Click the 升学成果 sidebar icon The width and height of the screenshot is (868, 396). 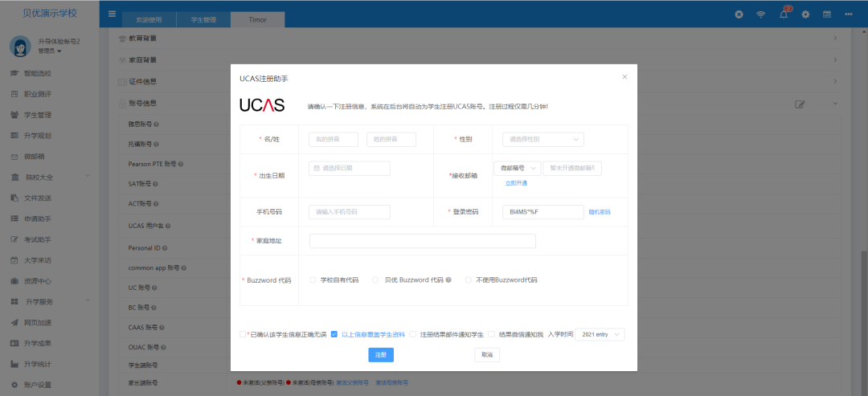[15, 344]
